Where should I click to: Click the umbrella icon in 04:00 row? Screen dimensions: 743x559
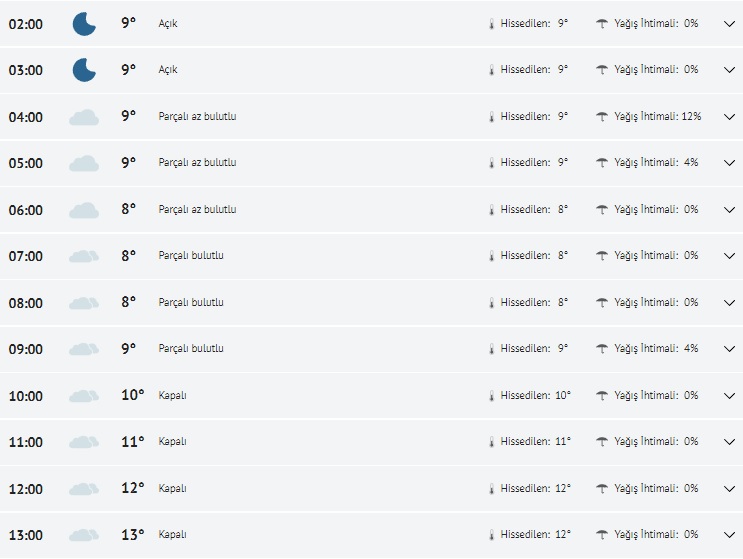pyautogui.click(x=602, y=117)
